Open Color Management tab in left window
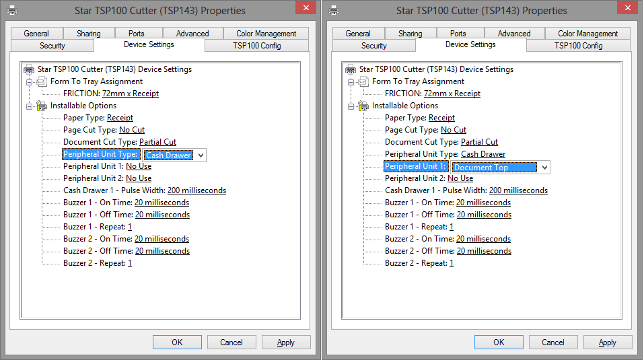The width and height of the screenshot is (644, 360). click(x=266, y=34)
